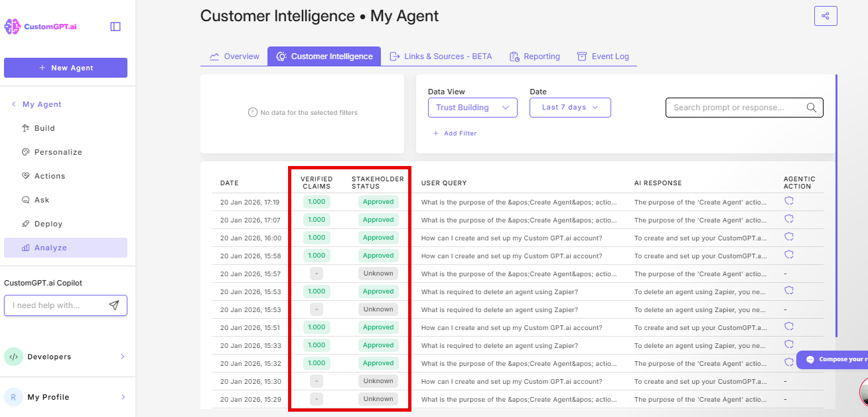This screenshot has height=417, width=868.
Task: Open the Date Last 7 days dropdown
Action: pyautogui.click(x=570, y=108)
